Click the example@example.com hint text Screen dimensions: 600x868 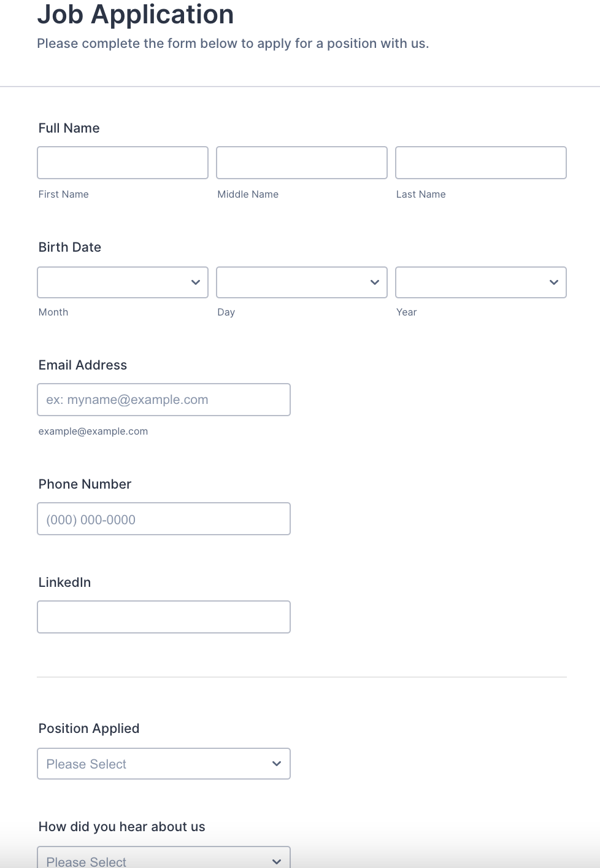click(x=93, y=432)
